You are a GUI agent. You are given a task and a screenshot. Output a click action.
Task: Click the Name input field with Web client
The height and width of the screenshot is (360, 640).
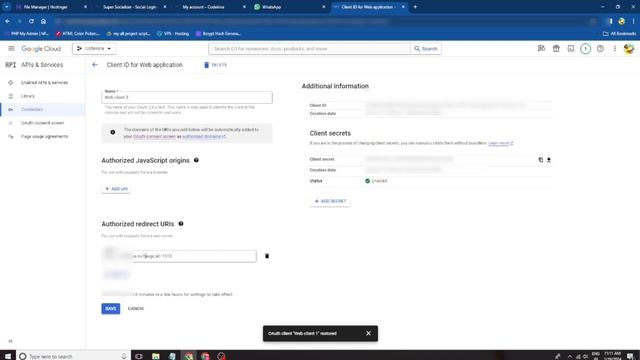[187, 97]
